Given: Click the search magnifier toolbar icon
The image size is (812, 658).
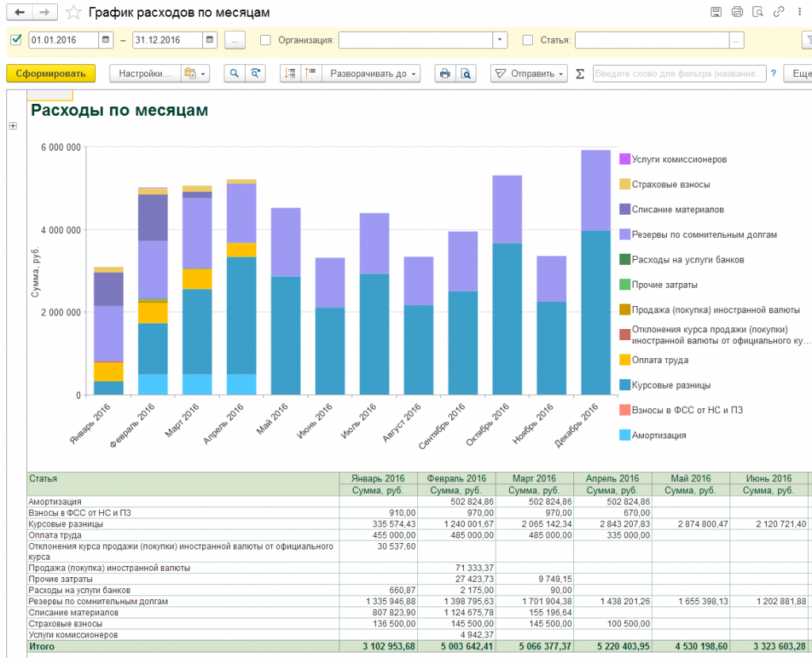Looking at the screenshot, I should tap(234, 73).
